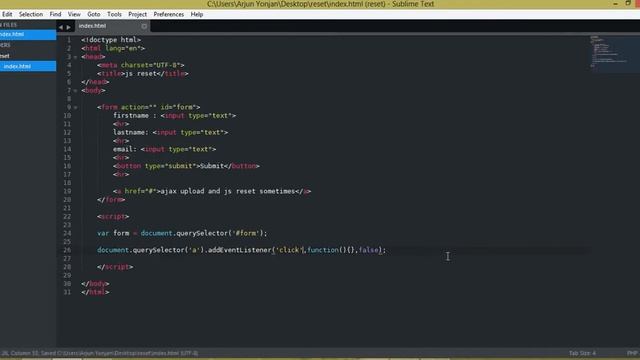This screenshot has height=360, width=640.
Task: Open the View menu
Action: 74,14
